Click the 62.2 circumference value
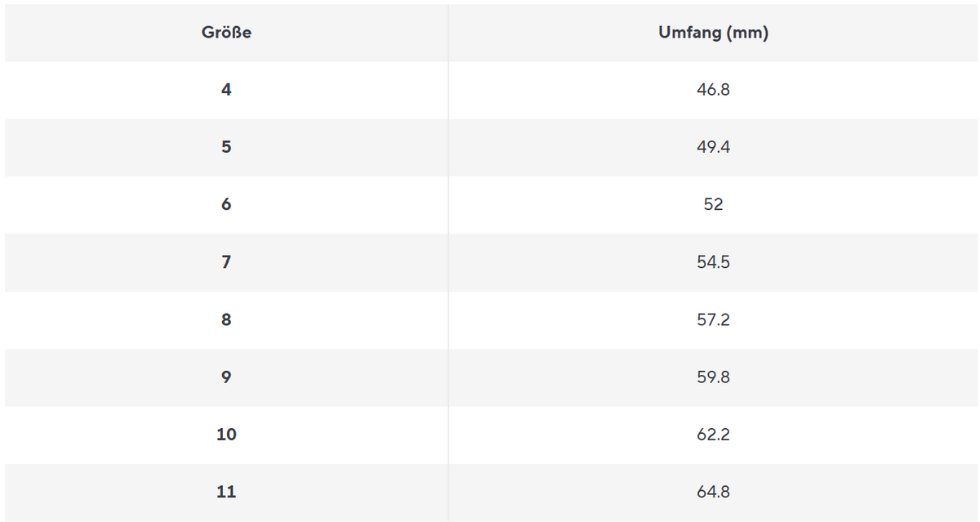980x522 pixels. (x=713, y=435)
